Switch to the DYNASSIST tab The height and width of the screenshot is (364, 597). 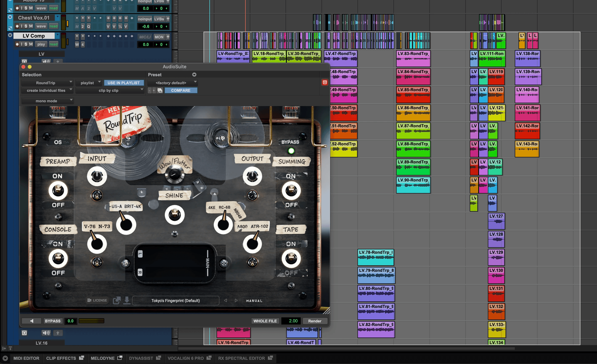(141, 358)
